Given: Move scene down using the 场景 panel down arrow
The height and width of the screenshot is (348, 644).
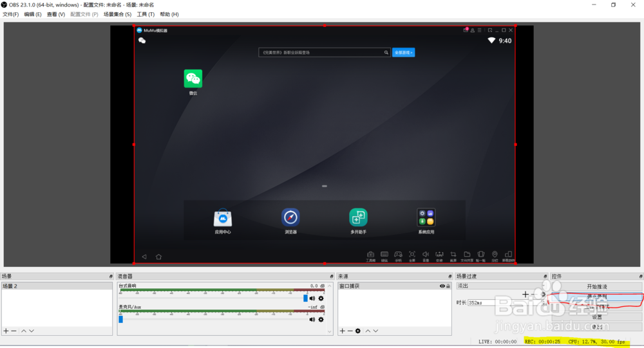Looking at the screenshot, I should (x=32, y=331).
